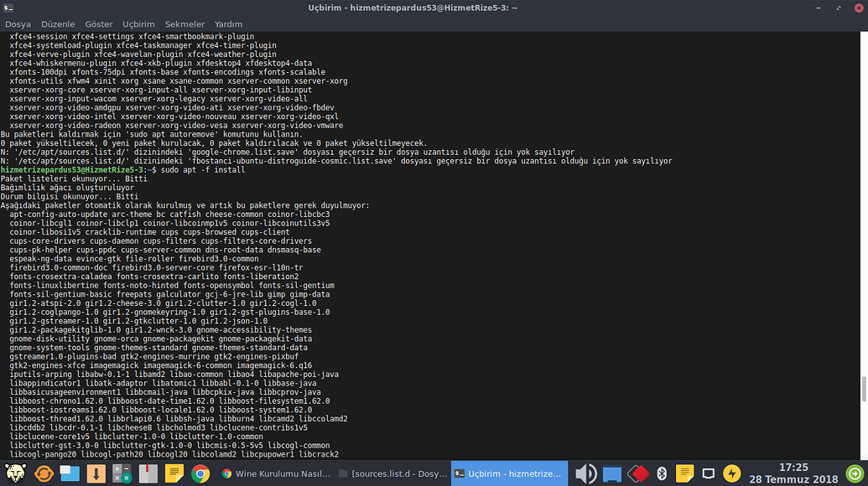Open the Düzenle menu
868x486 pixels.
[x=58, y=23]
